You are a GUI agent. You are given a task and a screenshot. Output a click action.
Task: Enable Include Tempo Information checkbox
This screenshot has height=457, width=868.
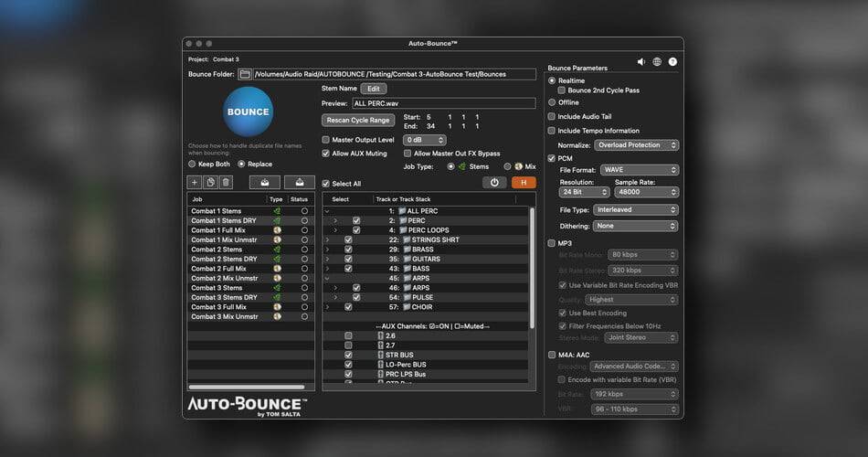[x=551, y=131]
